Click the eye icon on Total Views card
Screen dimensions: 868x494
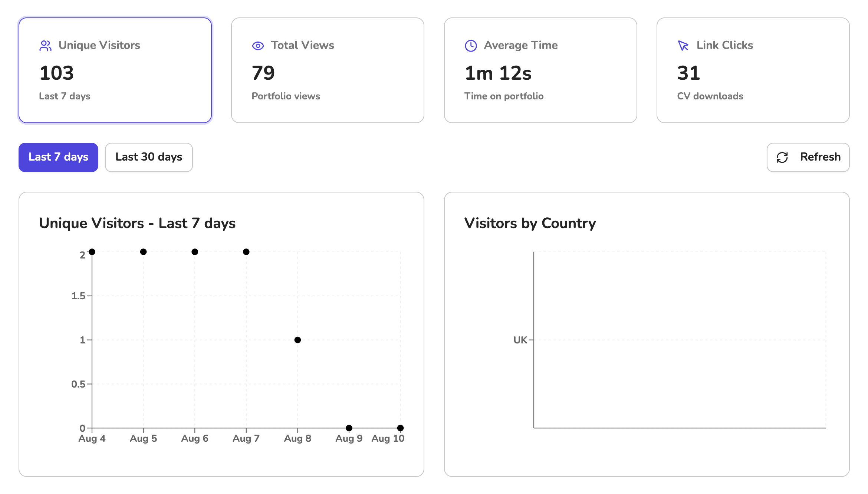(x=257, y=45)
